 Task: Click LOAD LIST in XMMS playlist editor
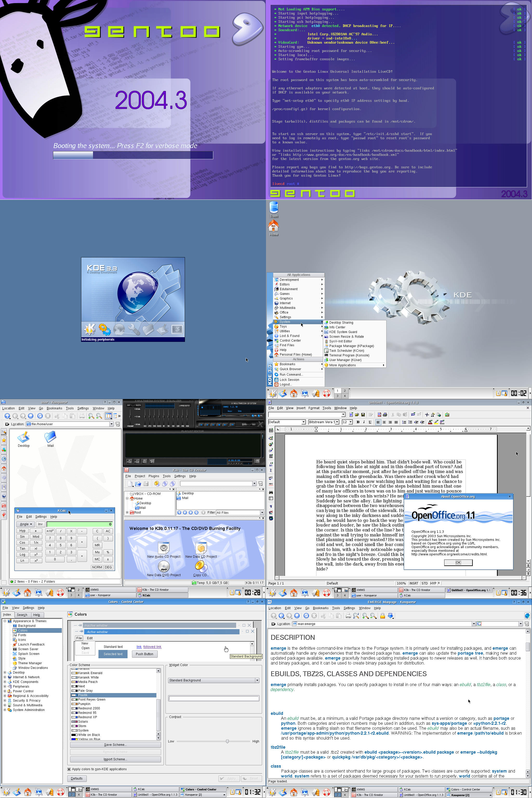point(257,461)
